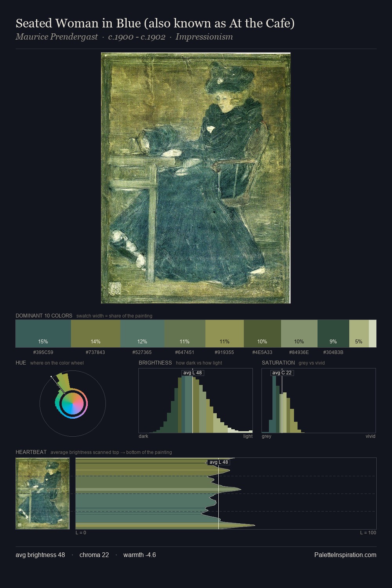The height and width of the screenshot is (588, 392).
Task: Click the 'L = 100' heartbeat axis label
Action: click(x=368, y=533)
